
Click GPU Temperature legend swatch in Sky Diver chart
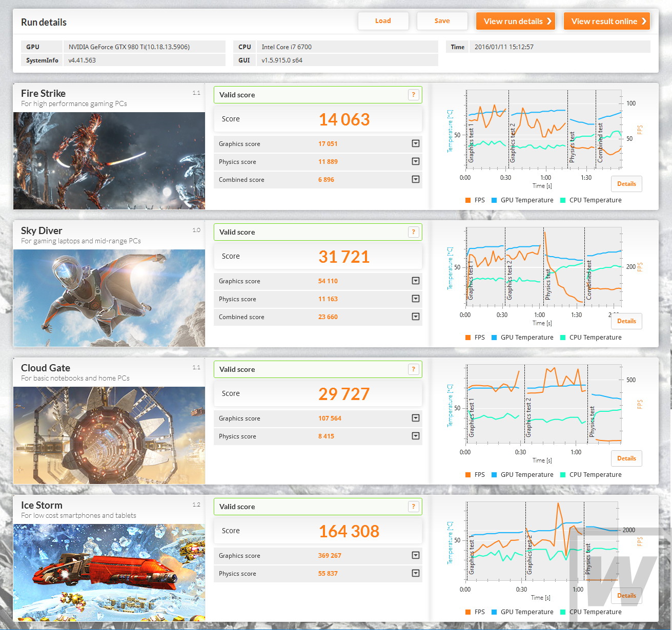click(494, 338)
